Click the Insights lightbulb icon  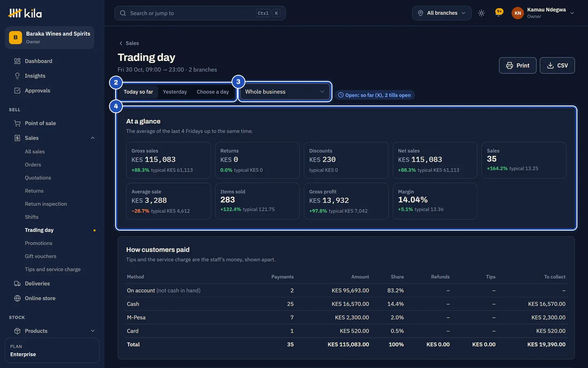click(17, 76)
